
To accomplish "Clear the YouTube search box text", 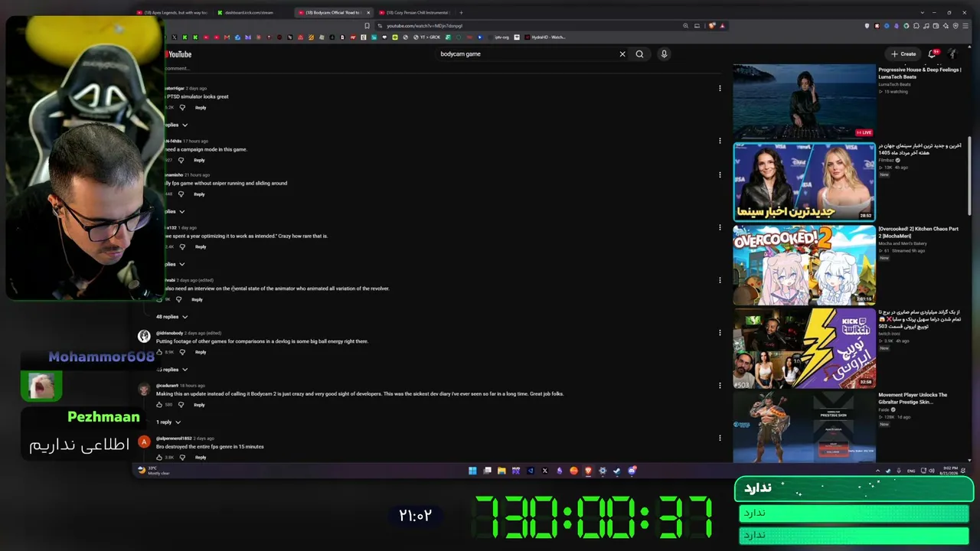I will click(x=622, y=54).
